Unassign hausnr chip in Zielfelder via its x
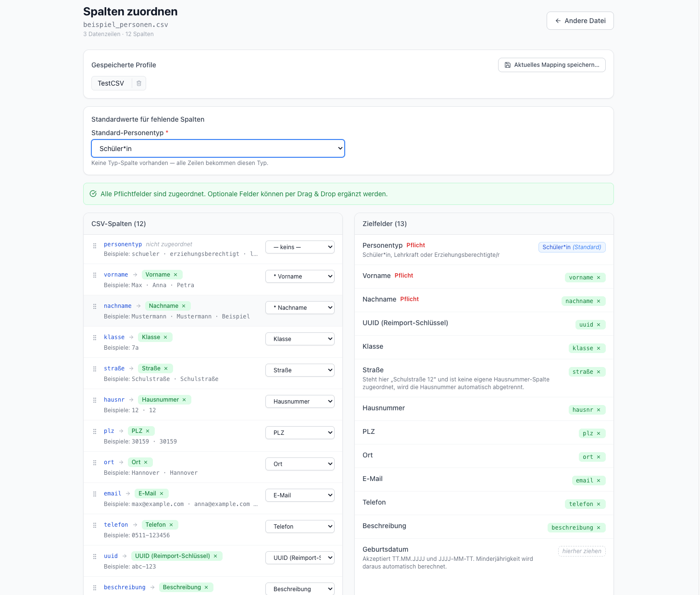The height and width of the screenshot is (595, 700). (x=599, y=410)
